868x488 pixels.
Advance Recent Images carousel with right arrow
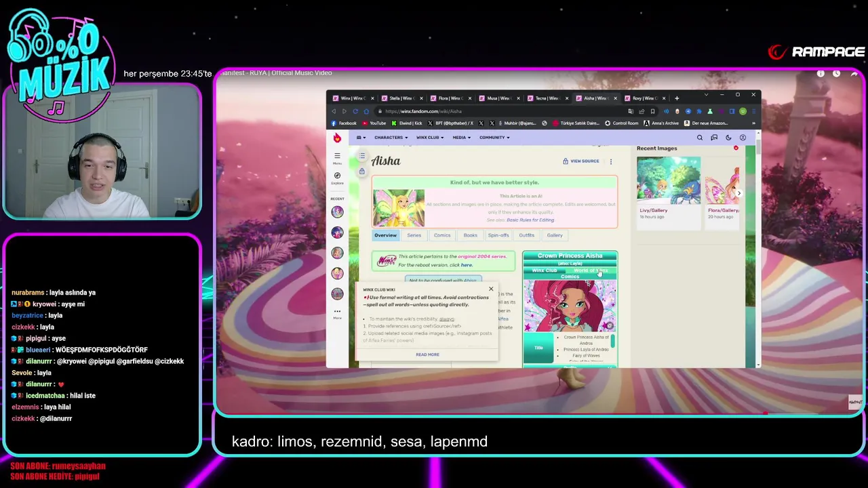pyautogui.click(x=738, y=193)
